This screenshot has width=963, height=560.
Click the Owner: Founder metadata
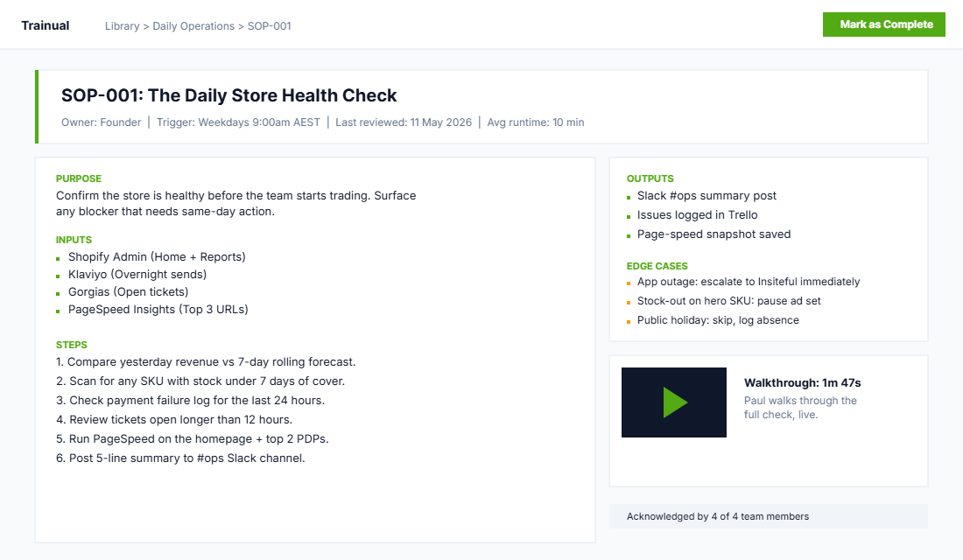click(x=102, y=122)
